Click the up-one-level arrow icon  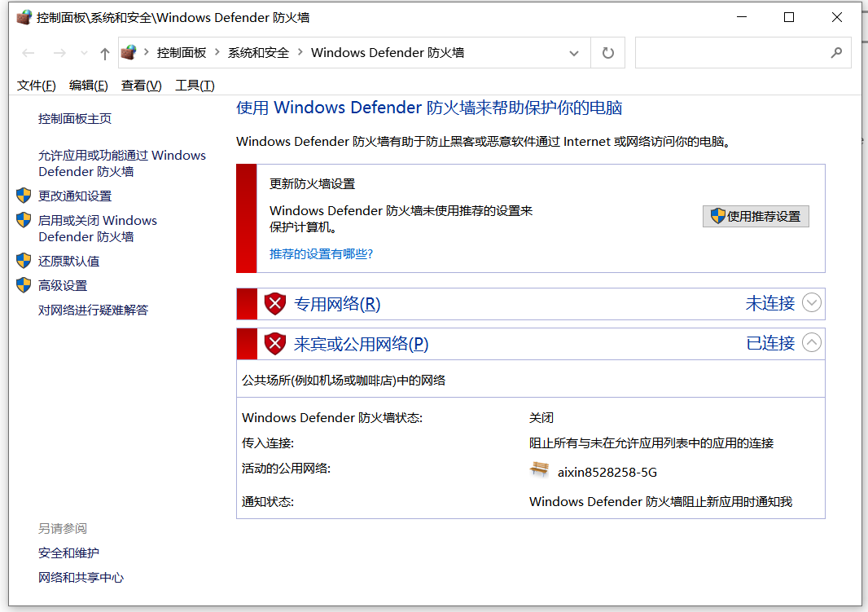click(x=104, y=54)
